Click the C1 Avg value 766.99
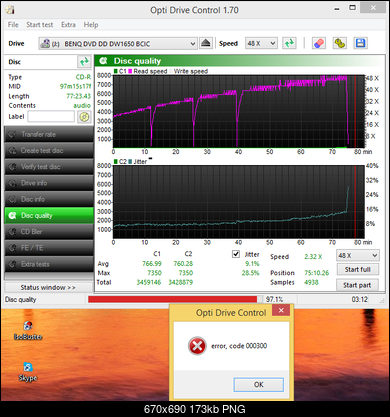Image resolution: width=390 pixels, height=417 pixels. point(152,264)
